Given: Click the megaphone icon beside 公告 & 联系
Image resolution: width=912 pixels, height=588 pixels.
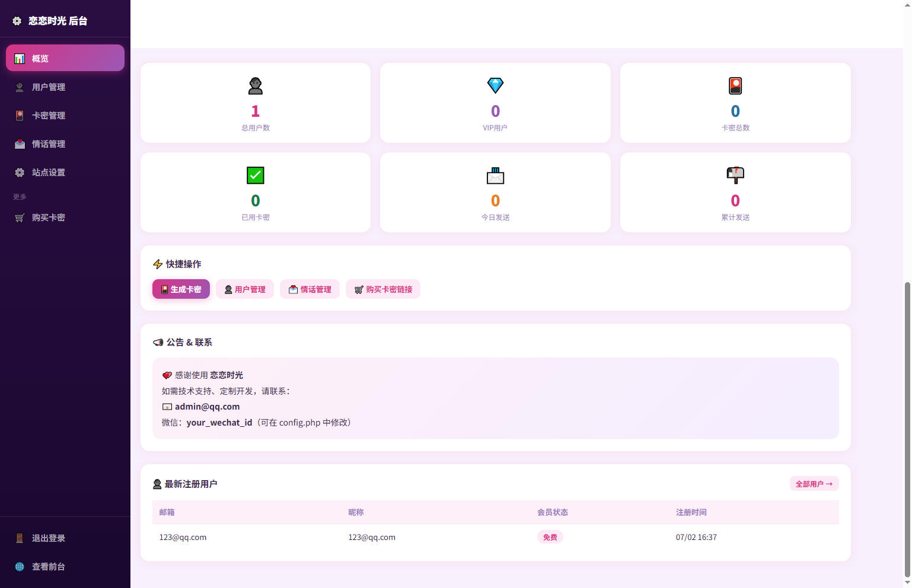Looking at the screenshot, I should 158,343.
